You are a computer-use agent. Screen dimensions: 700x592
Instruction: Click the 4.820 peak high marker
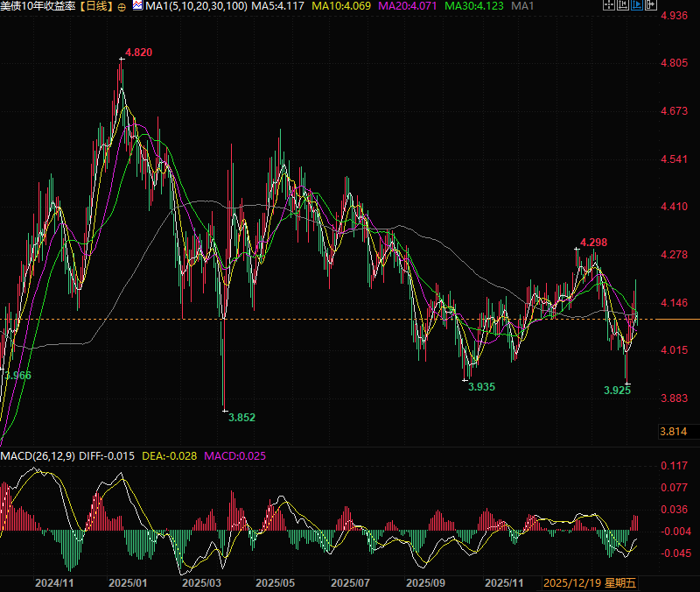138,53
